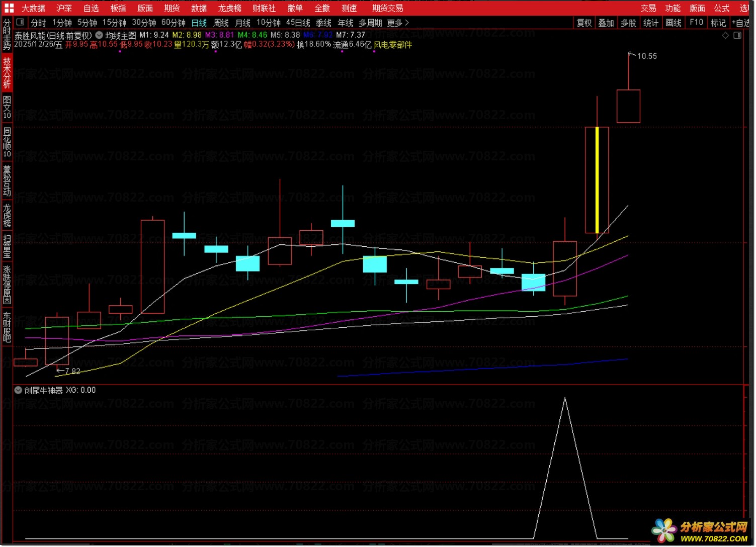756x547 pixels.
Task: Open 涨跌停原因 sidebar tab
Action: click(7, 285)
